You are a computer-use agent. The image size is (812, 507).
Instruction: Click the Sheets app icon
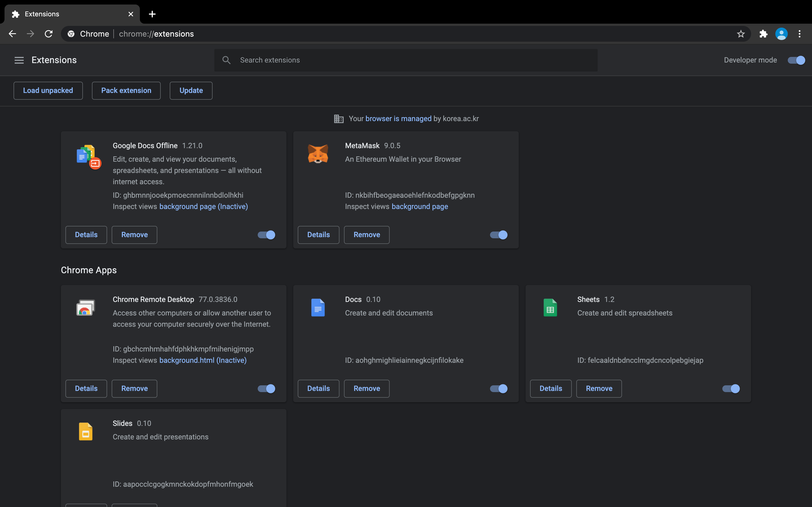point(550,308)
